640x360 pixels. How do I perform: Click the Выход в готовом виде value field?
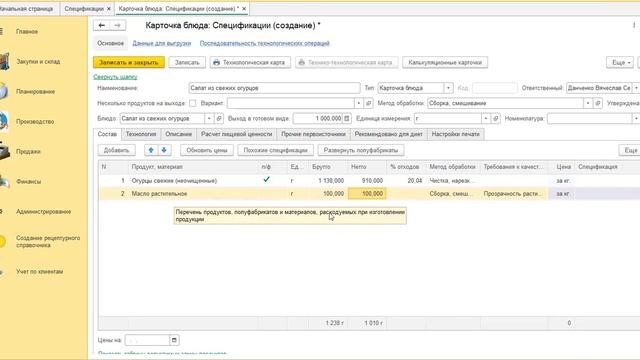pyautogui.click(x=318, y=118)
